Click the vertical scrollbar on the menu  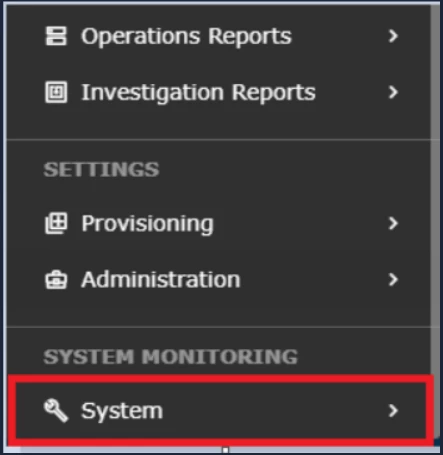435,190
